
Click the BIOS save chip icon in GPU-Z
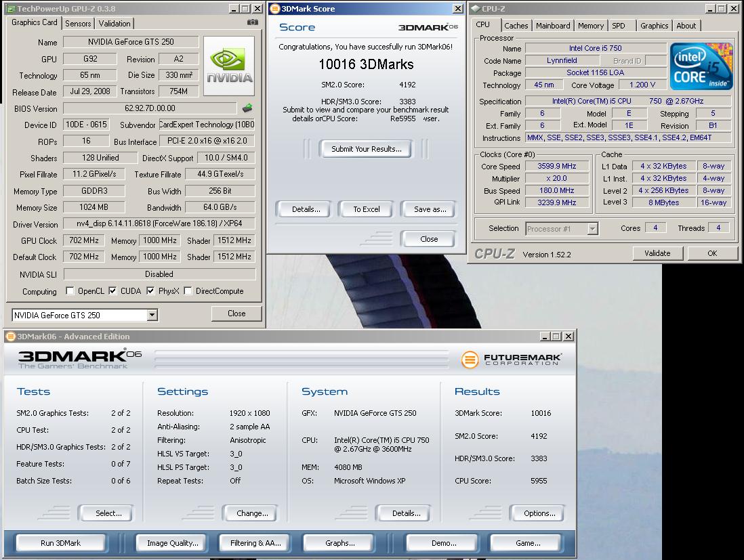247,108
